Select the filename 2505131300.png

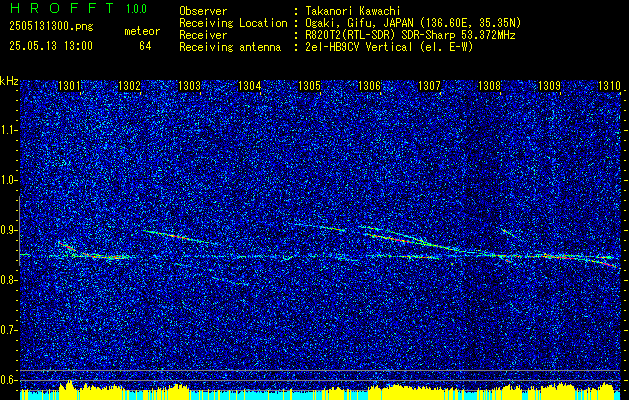51,27
